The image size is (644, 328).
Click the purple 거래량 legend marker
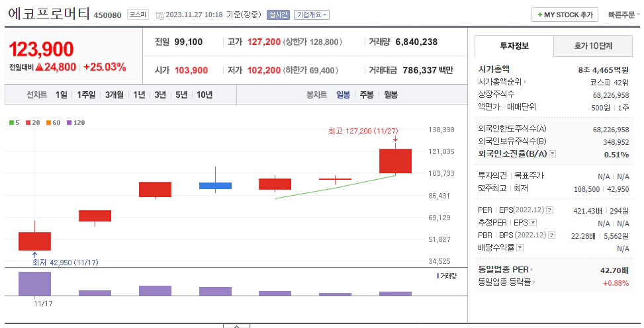click(x=437, y=276)
